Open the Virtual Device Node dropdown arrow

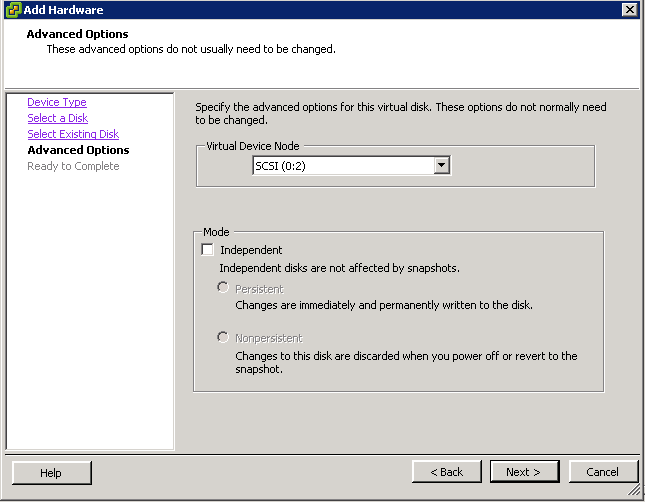click(x=441, y=165)
